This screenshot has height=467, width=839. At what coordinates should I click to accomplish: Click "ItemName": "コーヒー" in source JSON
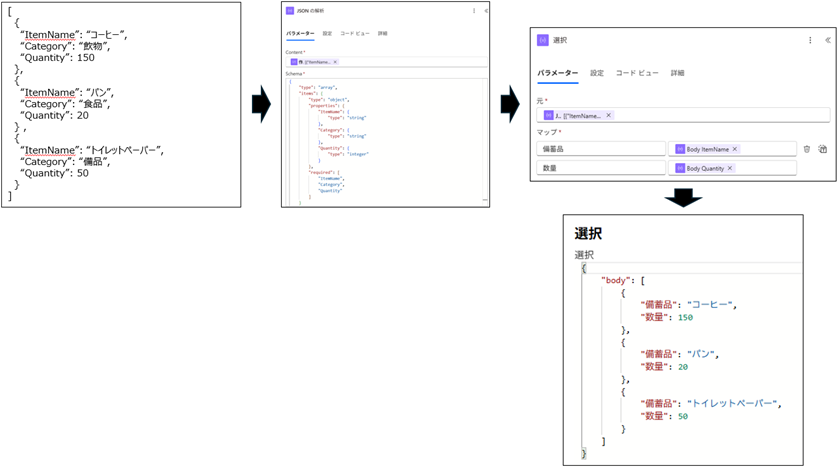point(74,35)
